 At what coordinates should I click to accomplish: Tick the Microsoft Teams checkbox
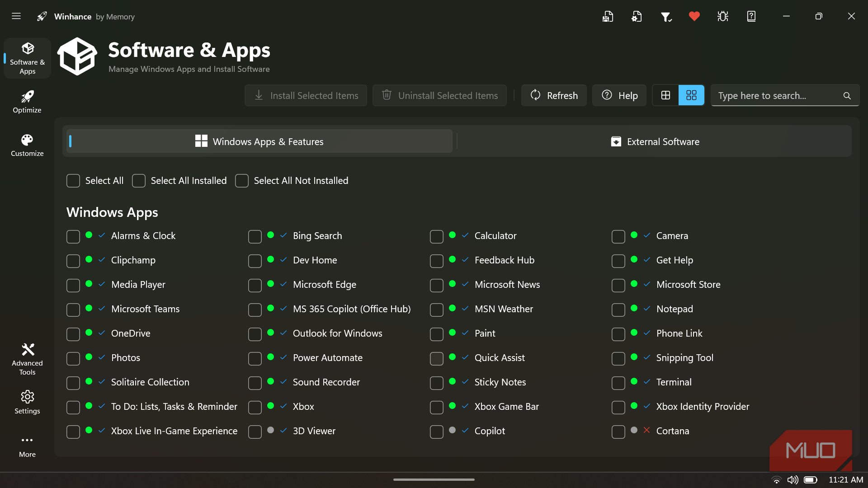pos(73,310)
